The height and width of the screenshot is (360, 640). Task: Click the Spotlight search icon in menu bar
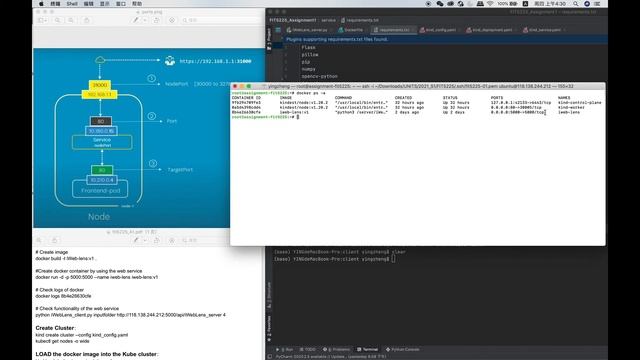pyautogui.click(x=576, y=4)
